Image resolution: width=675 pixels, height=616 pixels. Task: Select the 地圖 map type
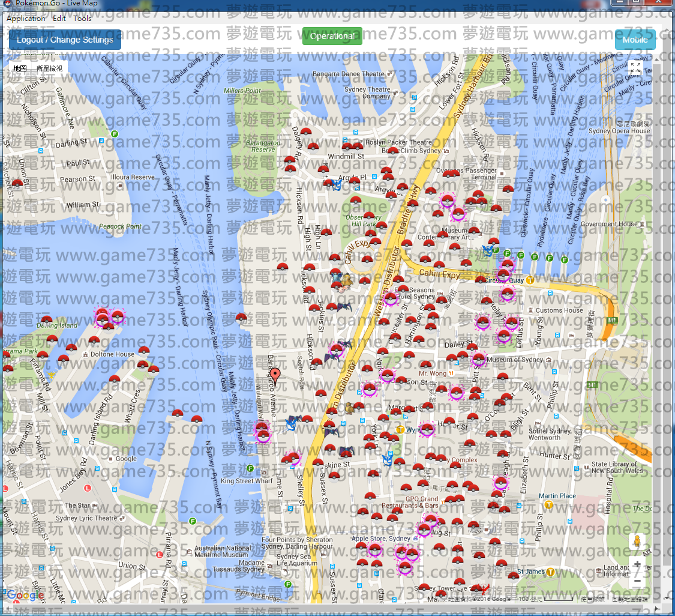20,68
